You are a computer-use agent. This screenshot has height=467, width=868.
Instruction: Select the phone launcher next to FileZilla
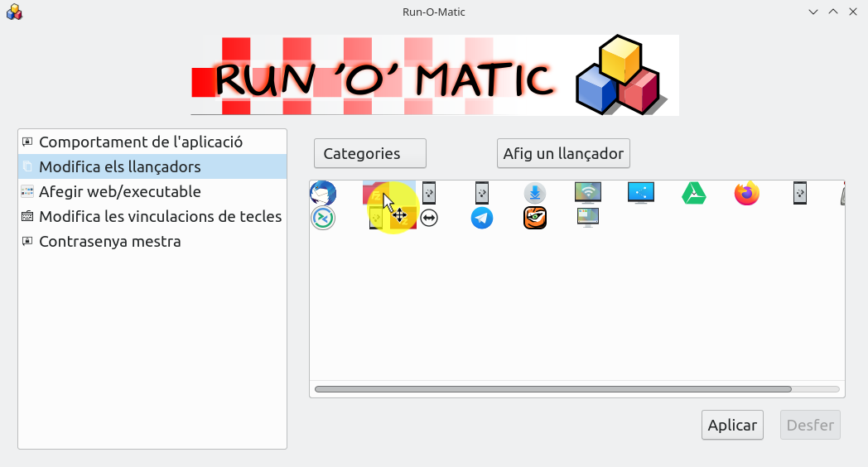click(x=429, y=194)
